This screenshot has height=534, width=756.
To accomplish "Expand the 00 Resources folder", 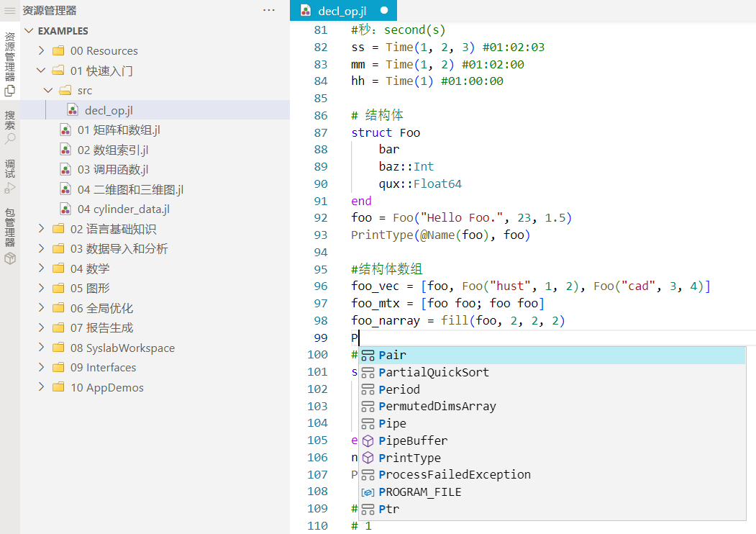I will pyautogui.click(x=41, y=51).
